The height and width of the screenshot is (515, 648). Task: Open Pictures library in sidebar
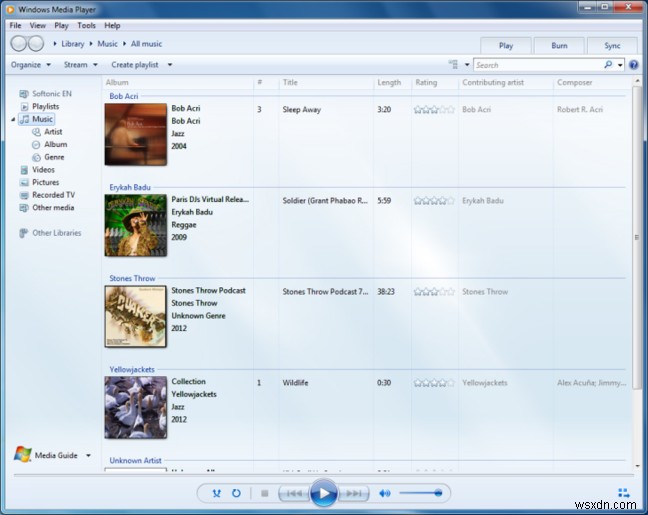39,182
